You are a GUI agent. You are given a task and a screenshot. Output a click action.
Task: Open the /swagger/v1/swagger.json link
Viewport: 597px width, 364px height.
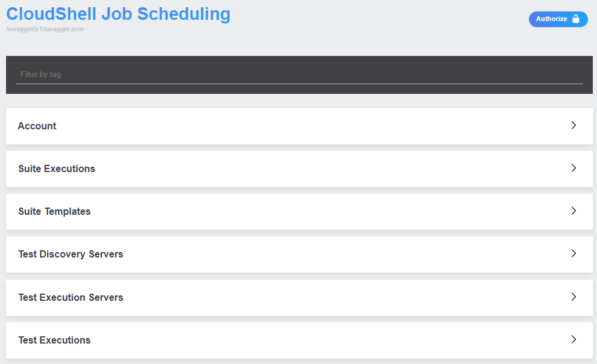click(45, 29)
